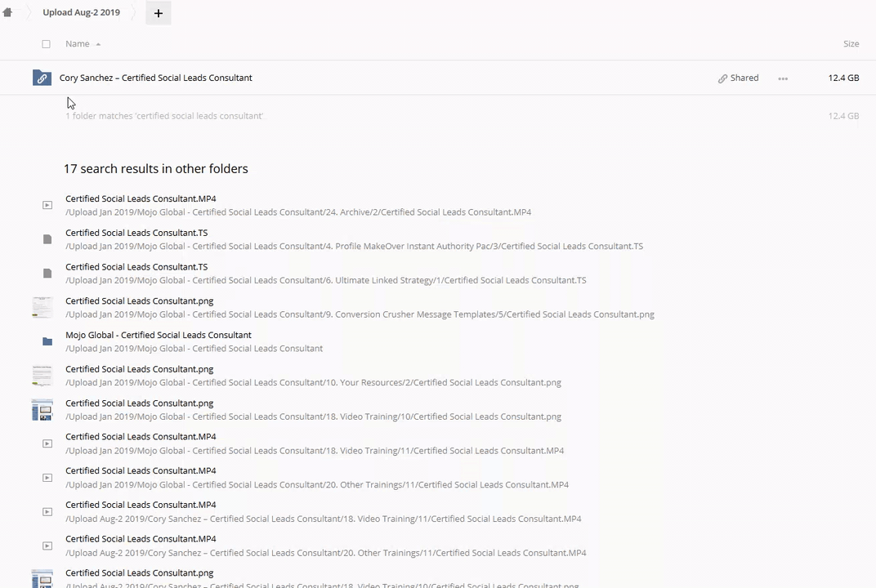Open the Upload Jan 18. Video Training/10 png thumbnail

point(42,410)
